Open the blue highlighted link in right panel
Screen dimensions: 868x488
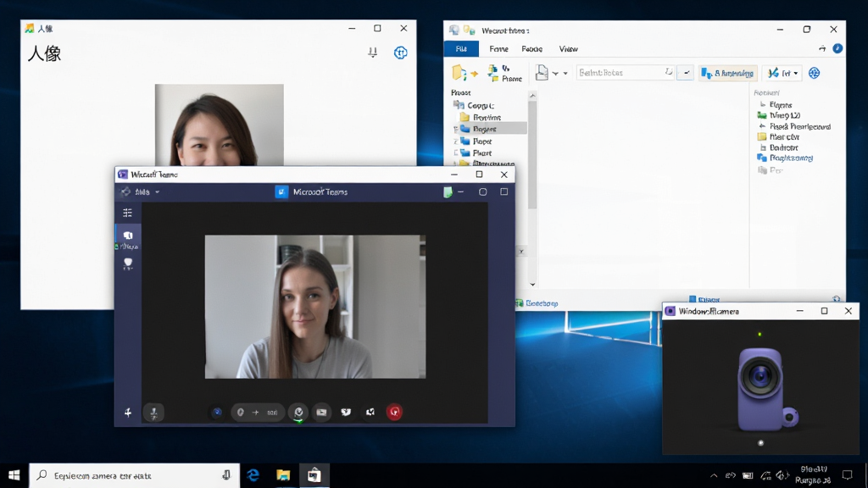click(785, 158)
